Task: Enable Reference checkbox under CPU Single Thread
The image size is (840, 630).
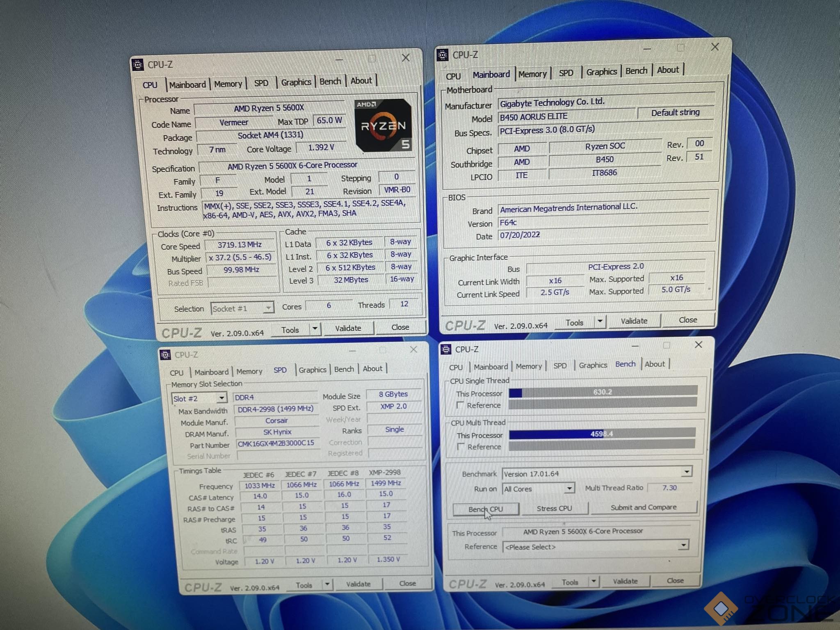Action: click(x=460, y=405)
